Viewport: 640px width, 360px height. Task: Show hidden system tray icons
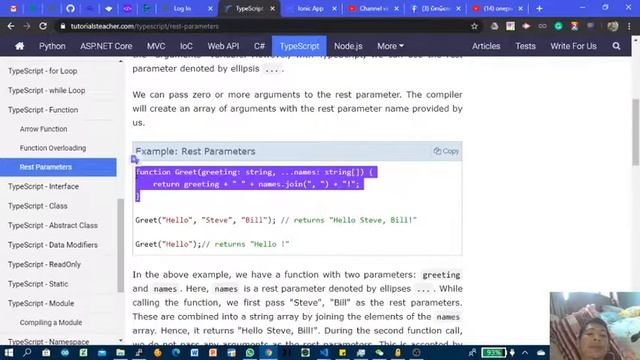[x=525, y=353]
